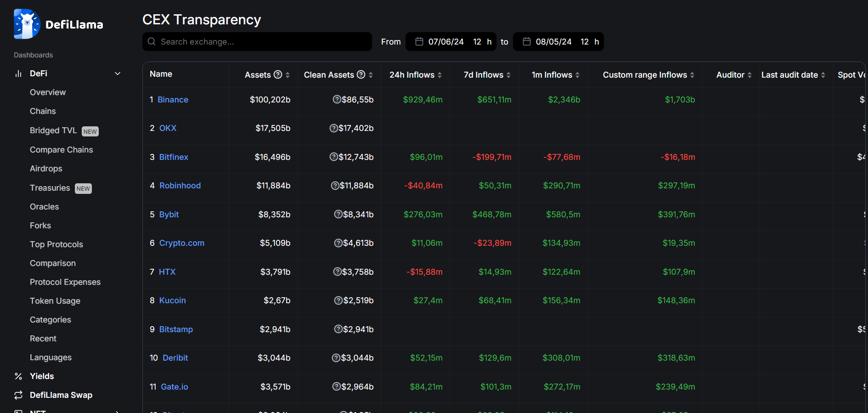Open the Recent page
868x413 pixels.
(43, 339)
